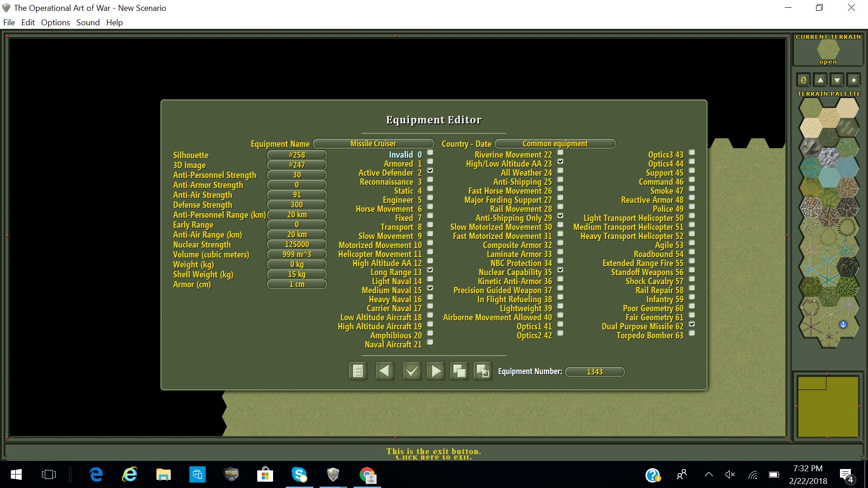Screen dimensions: 868x488
Task: Uncheck High/Low Altitude AA 23 checkbox
Action: click(560, 161)
